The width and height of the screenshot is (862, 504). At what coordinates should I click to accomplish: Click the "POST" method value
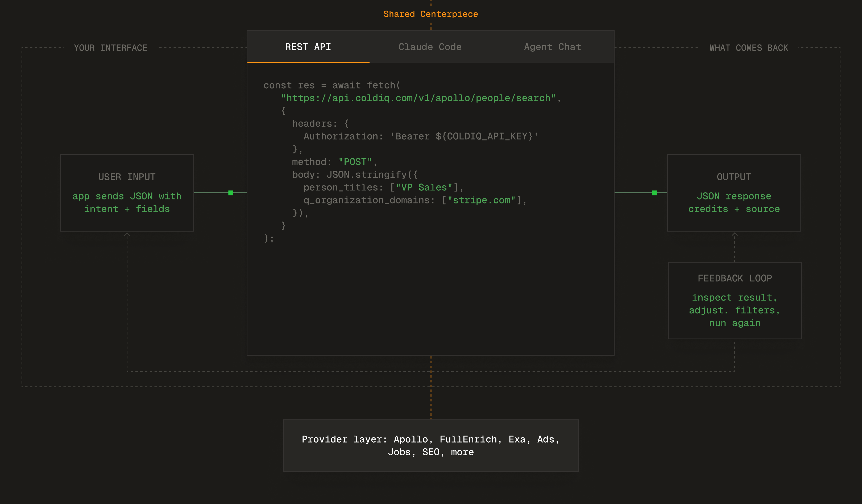355,162
